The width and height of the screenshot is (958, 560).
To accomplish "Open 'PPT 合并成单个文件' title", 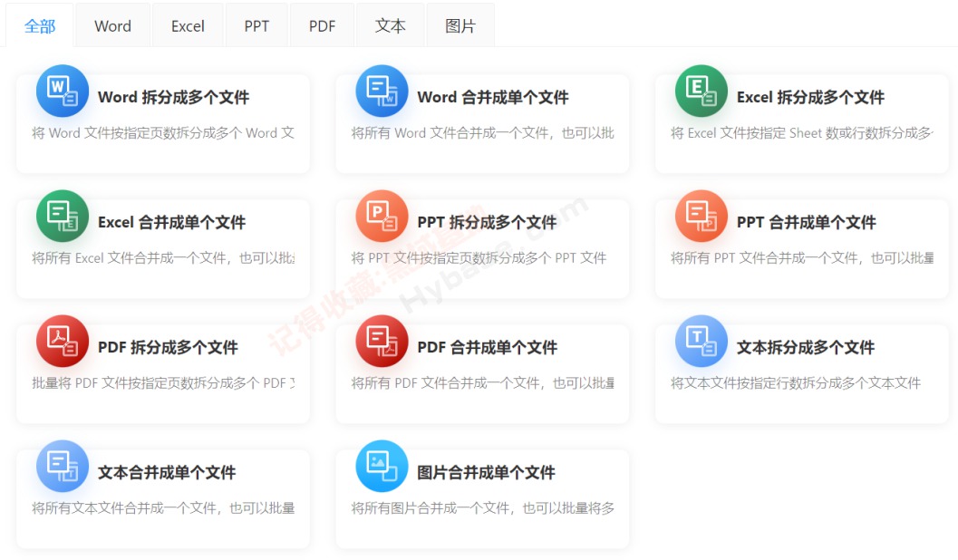I will pyautogui.click(x=807, y=222).
